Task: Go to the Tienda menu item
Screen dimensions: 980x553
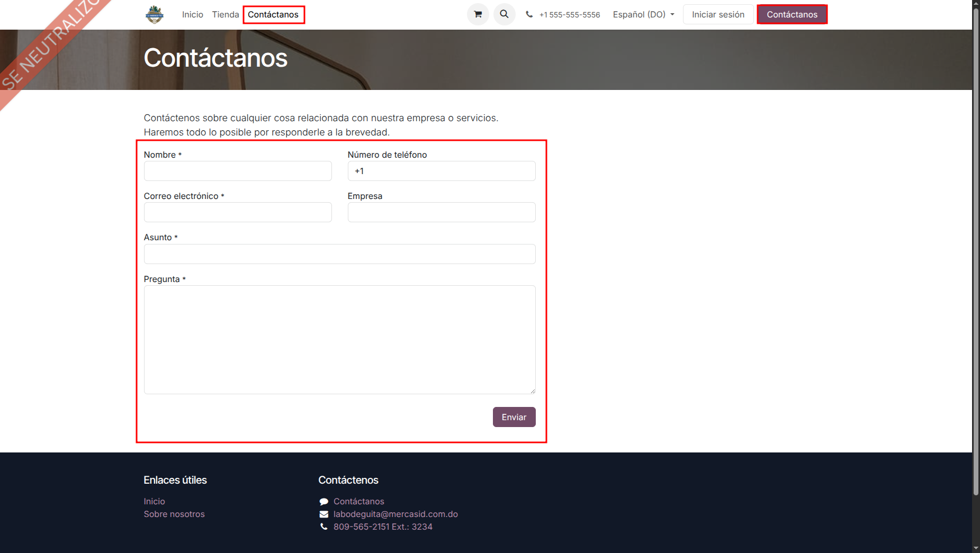Action: coord(225,14)
